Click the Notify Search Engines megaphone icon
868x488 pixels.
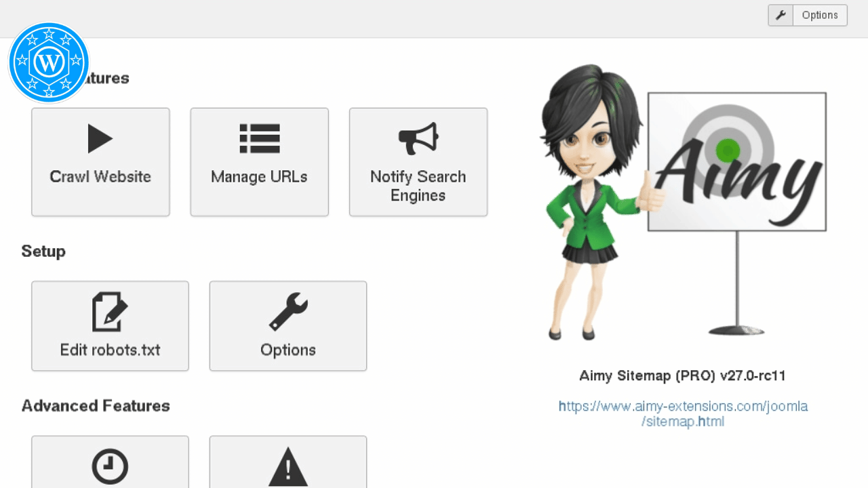pos(418,138)
